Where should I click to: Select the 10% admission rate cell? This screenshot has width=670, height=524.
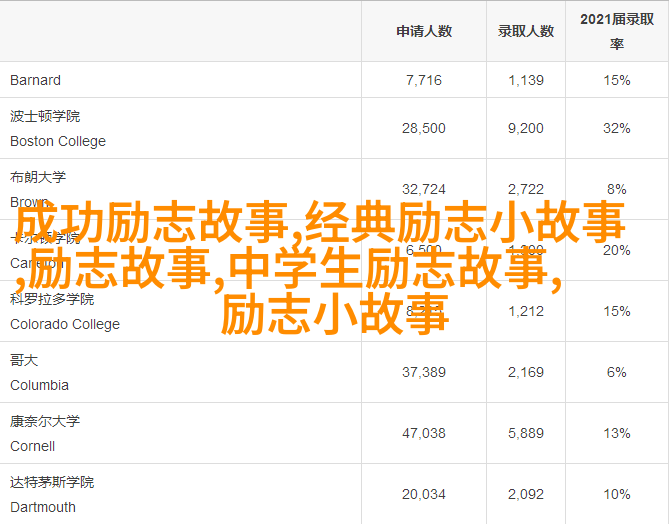[x=617, y=495]
